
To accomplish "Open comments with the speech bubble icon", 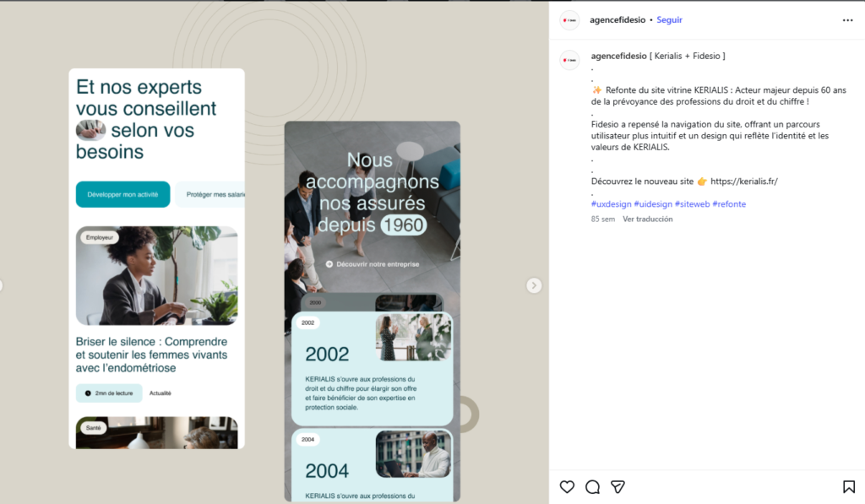I will [593, 487].
